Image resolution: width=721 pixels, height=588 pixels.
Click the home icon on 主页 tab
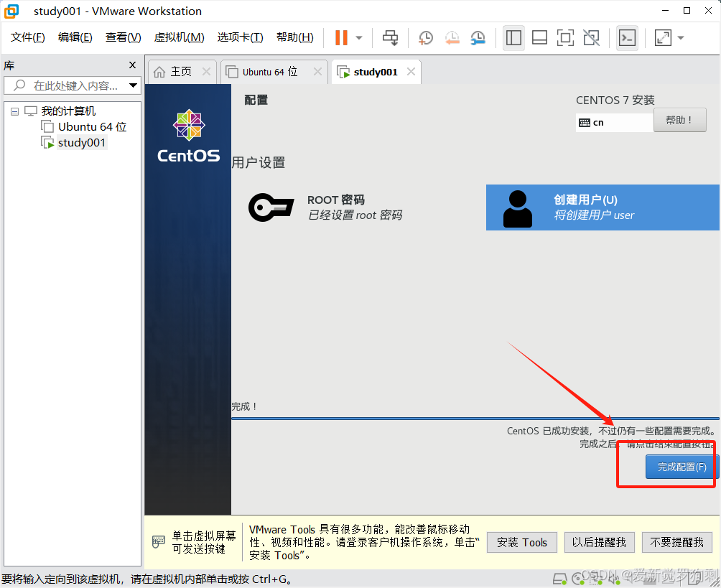click(x=159, y=72)
